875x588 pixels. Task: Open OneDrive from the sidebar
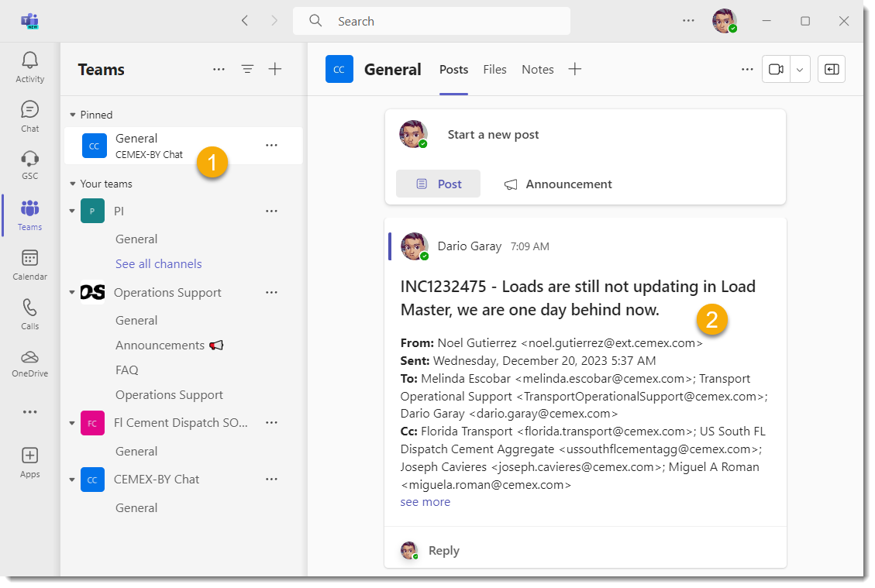point(29,364)
